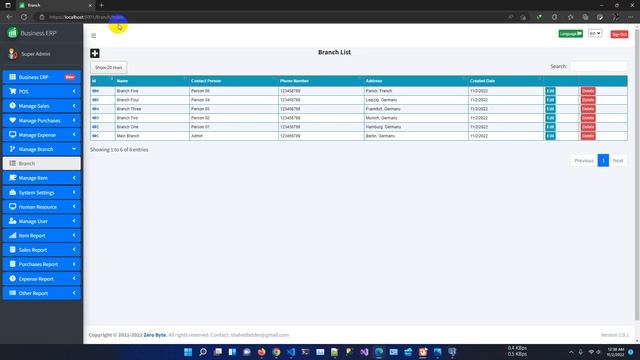The height and width of the screenshot is (360, 640).
Task: Click the Business ERP logo icon
Action: pyautogui.click(x=12, y=33)
